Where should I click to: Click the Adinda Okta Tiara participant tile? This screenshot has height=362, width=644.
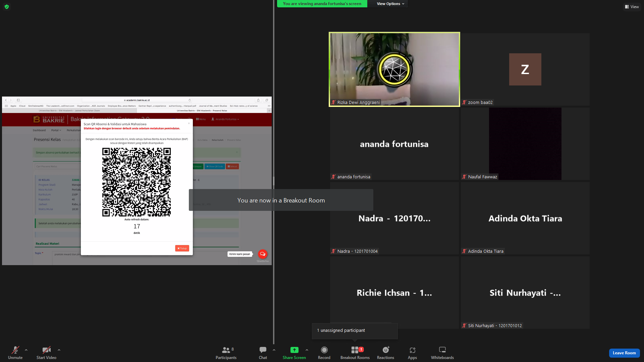click(525, 218)
